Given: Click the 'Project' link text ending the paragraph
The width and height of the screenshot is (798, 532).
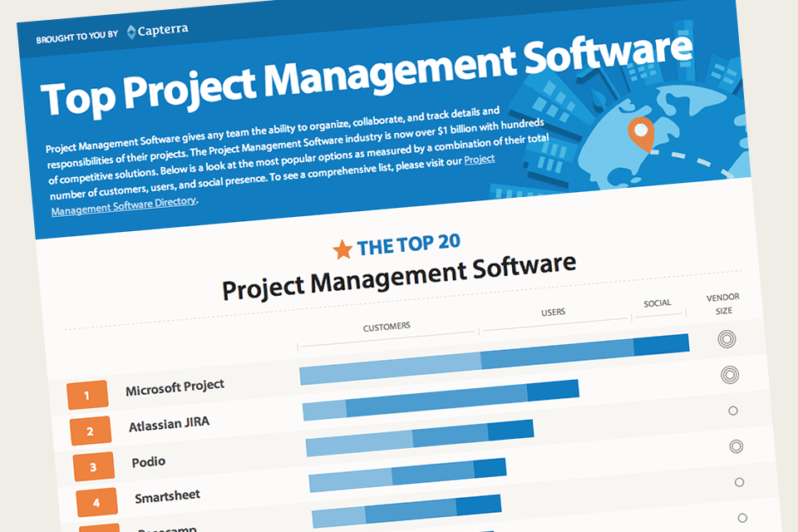Looking at the screenshot, I should coord(480,160).
